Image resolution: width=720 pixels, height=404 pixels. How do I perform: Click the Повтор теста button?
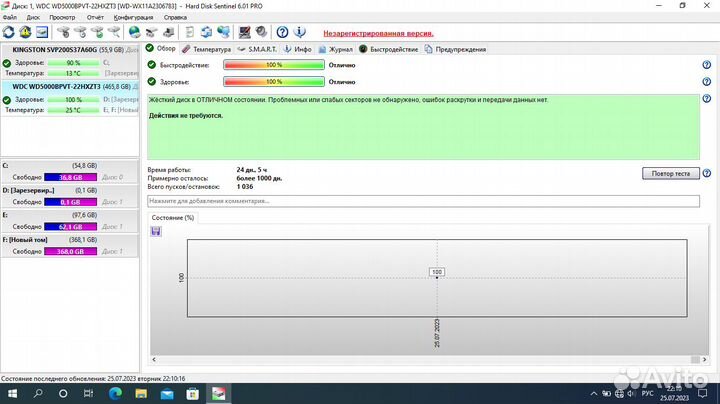point(670,174)
